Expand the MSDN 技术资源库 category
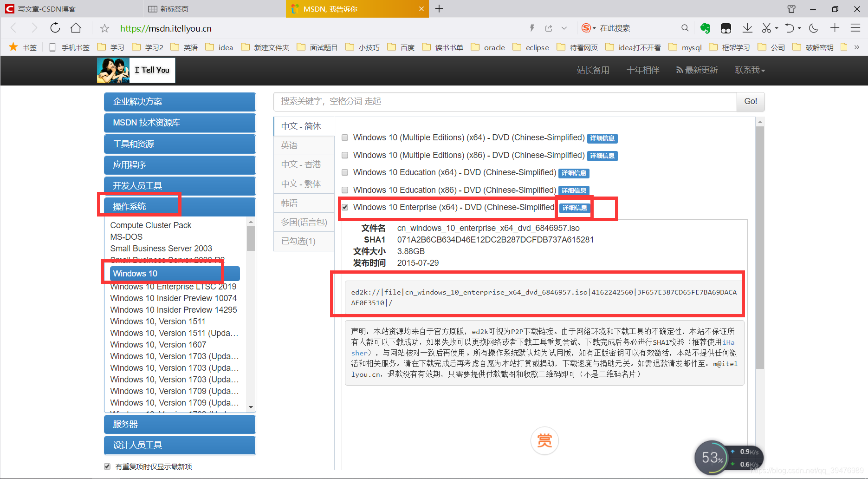 tap(180, 123)
